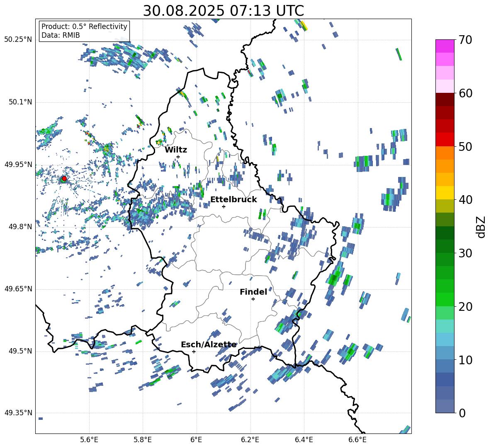Click the 6.4°E longitude label
Image resolution: width=491 pixels, height=448 pixels.
[x=304, y=440]
